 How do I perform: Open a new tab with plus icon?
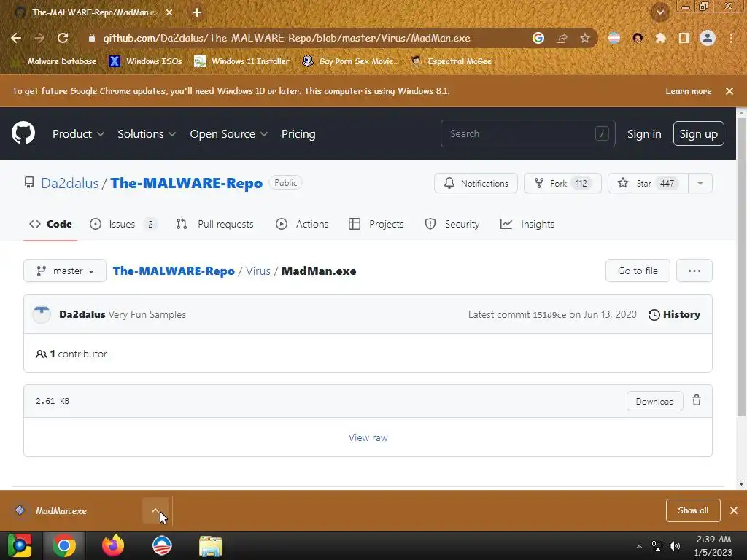coord(197,12)
